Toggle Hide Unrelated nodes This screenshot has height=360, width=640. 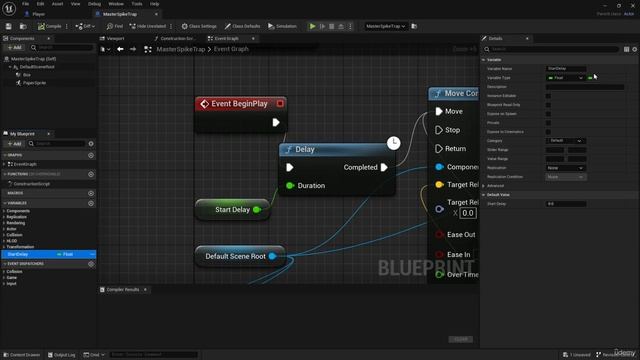147,27
